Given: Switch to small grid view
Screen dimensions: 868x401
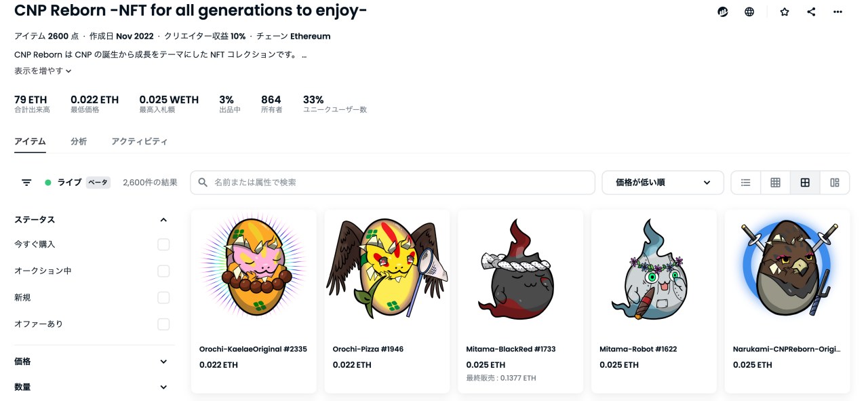Looking at the screenshot, I should pyautogui.click(x=775, y=183).
